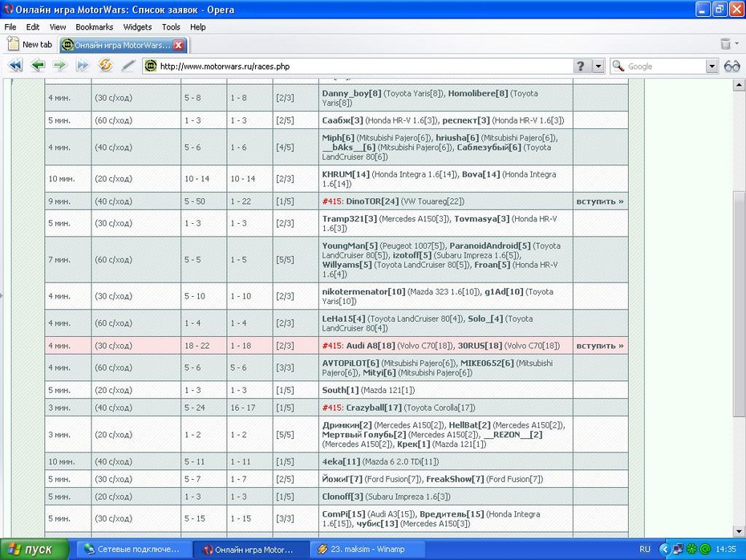Open player South[1] profile
This screenshot has width=746, height=560.
pos(340,390)
